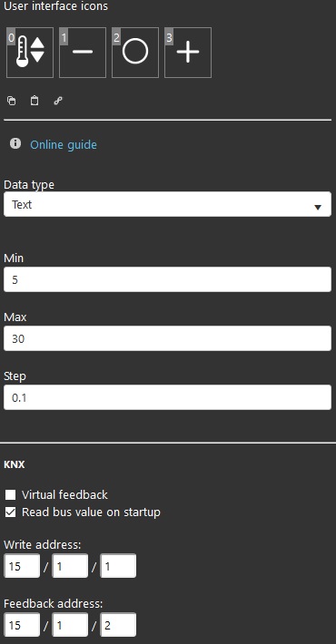
Task: Click Feedback address middle group field
Action: (70, 625)
